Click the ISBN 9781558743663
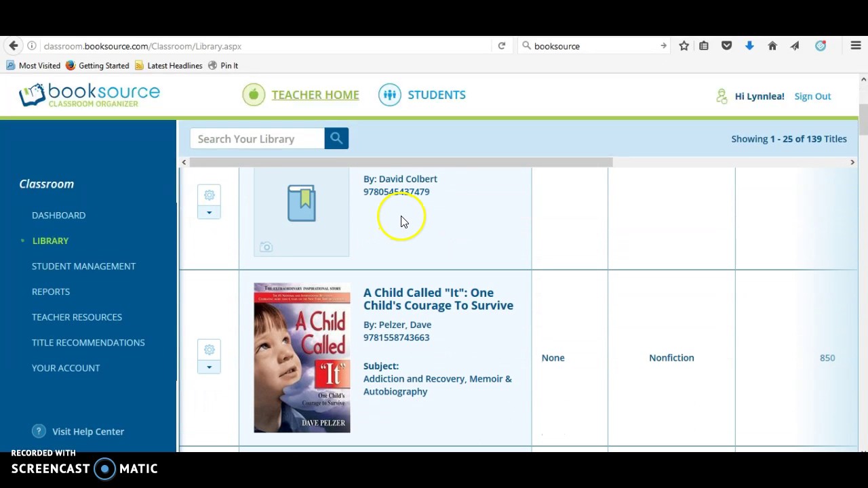This screenshot has height=488, width=868. [396, 338]
